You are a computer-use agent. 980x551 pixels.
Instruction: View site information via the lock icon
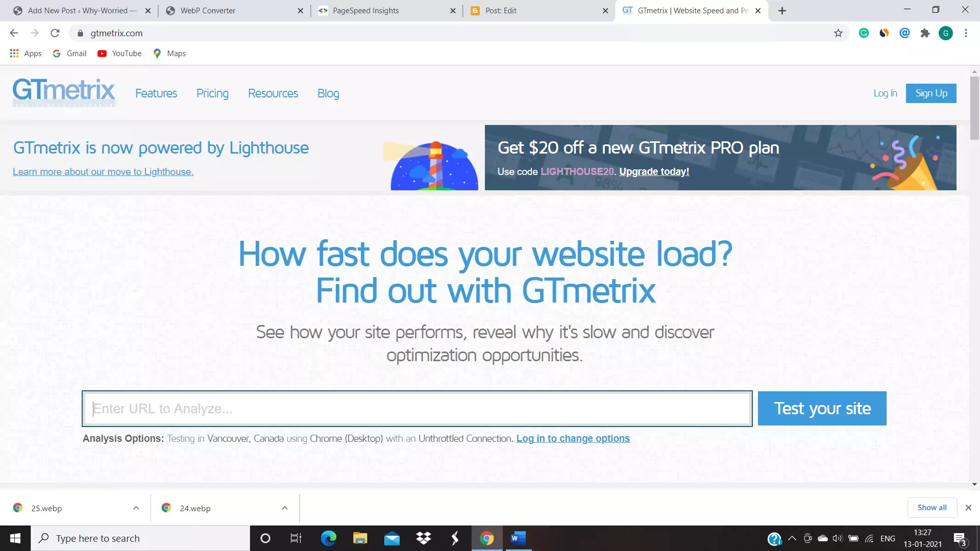80,33
